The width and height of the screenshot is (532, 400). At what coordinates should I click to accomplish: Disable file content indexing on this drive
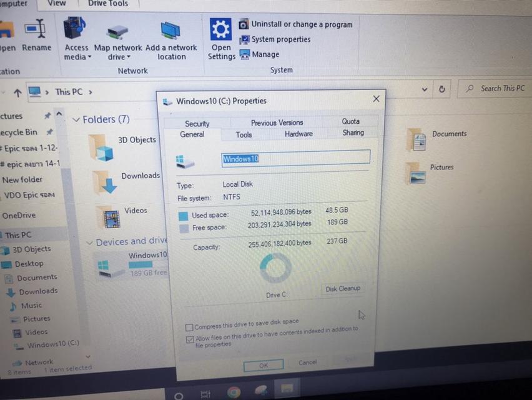190,339
